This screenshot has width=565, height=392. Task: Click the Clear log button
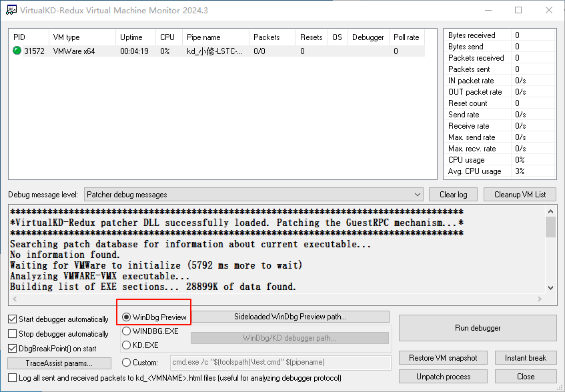454,195
